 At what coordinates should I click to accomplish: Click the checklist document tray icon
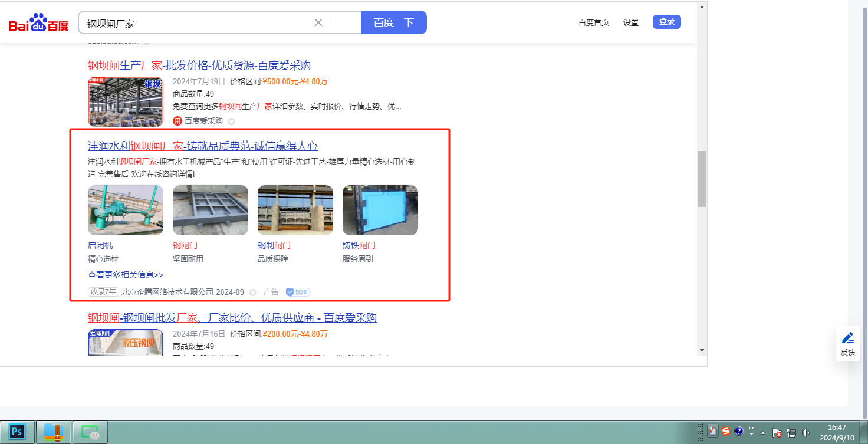tap(713, 431)
